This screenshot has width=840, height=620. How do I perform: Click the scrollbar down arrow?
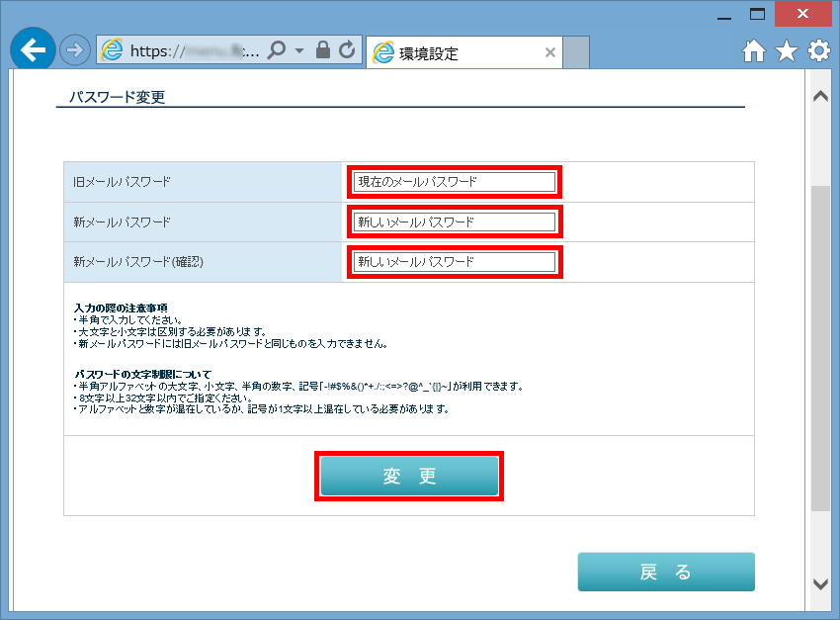(819, 583)
